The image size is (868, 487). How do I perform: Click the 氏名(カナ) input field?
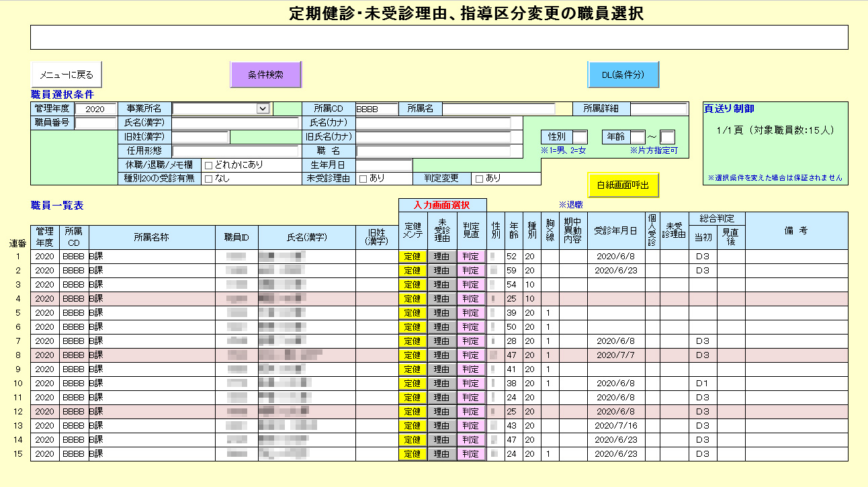[x=433, y=123]
